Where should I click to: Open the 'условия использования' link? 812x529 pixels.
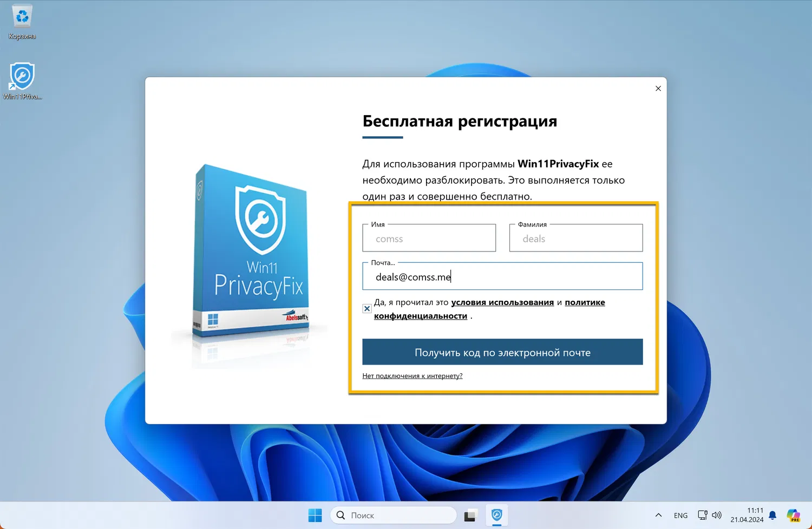coord(502,302)
